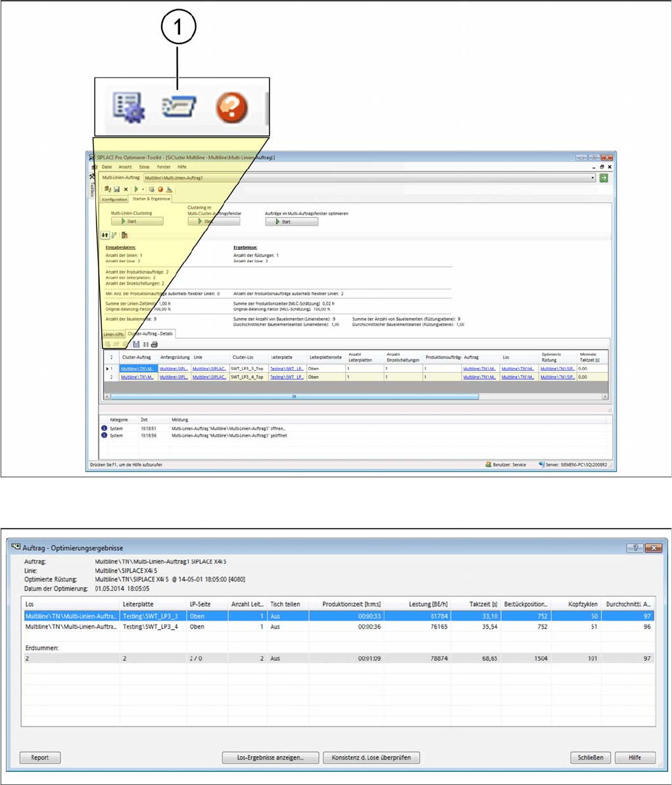Select the Cluster-Auftrag - Details tab

click(150, 333)
